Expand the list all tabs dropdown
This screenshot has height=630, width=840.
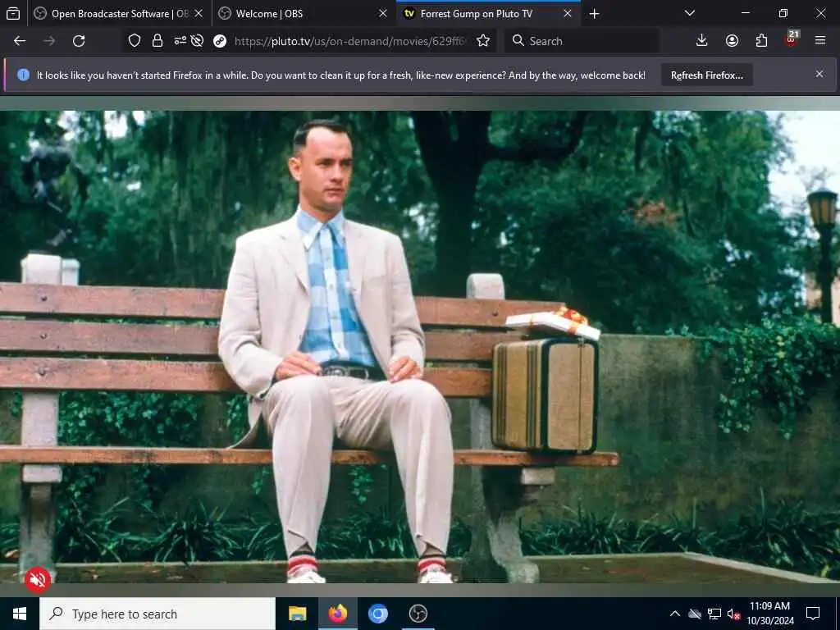point(689,13)
